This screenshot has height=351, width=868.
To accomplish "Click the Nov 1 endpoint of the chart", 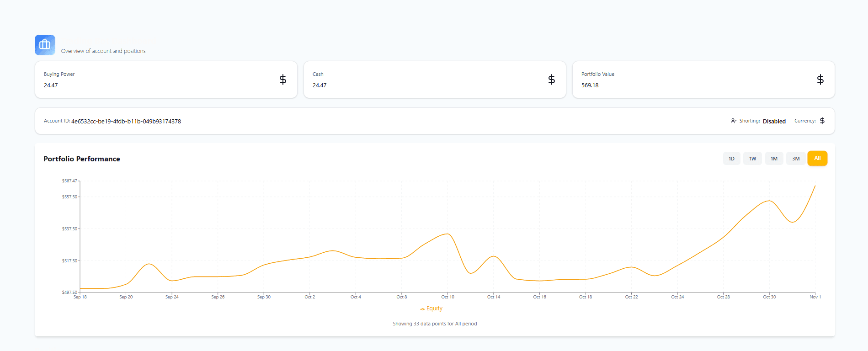I will [815, 186].
